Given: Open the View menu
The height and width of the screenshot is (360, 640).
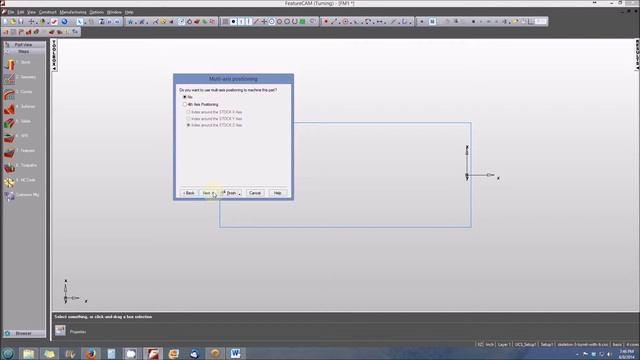Looking at the screenshot, I should click(x=31, y=12).
